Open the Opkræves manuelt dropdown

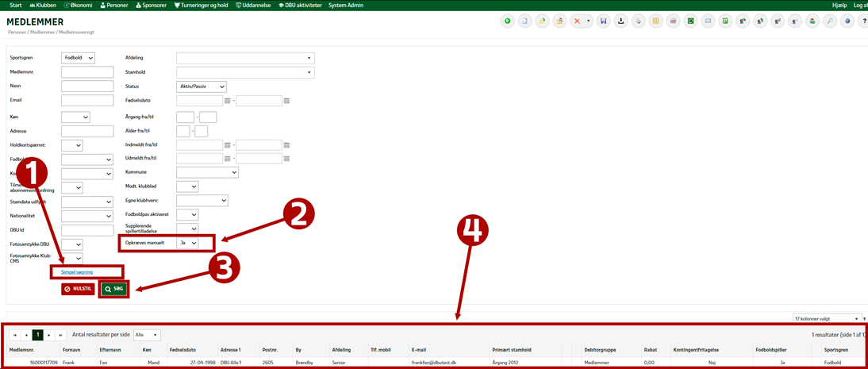tap(187, 243)
